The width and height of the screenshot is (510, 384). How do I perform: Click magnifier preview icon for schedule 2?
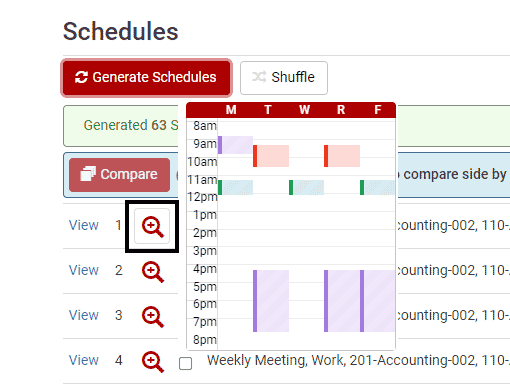point(153,272)
